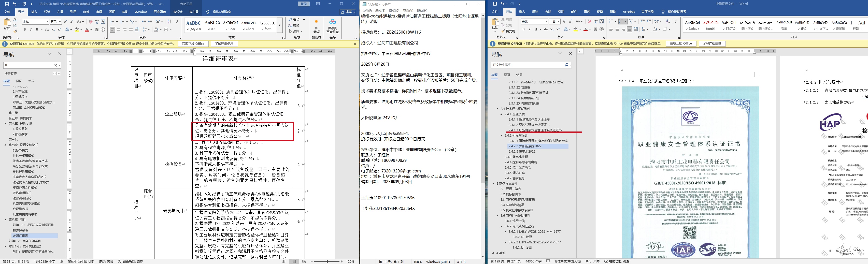Image resolution: width=868 pixels, height=264 pixels.
Task: Open the 表设计 tab in left Word
Action: pyautogui.click(x=178, y=12)
